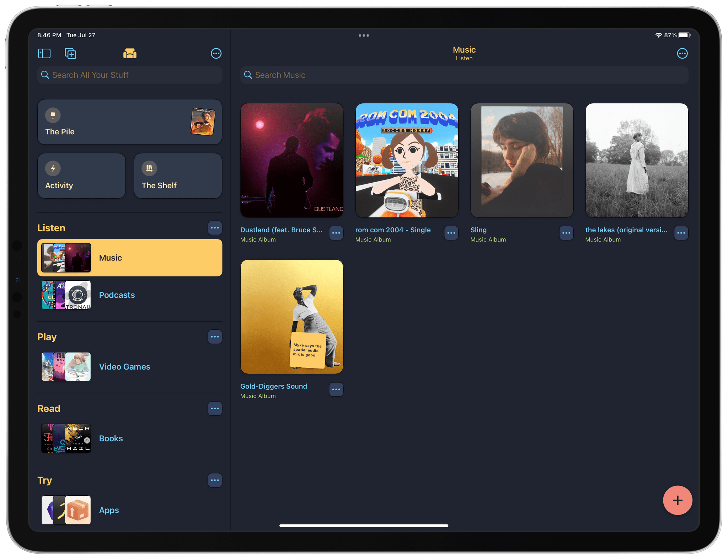The height and width of the screenshot is (560, 728).
Task: Tap the lightning bolt Activity icon
Action: click(x=53, y=168)
